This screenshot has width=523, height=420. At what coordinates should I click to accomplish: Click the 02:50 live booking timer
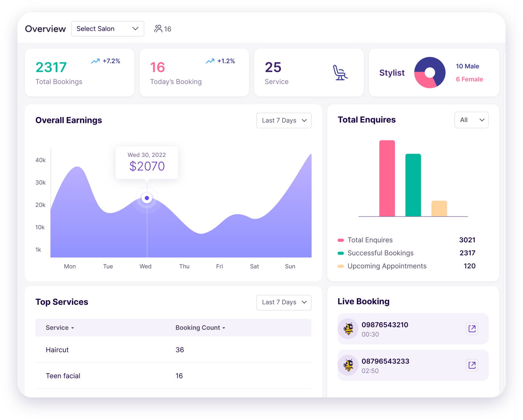[370, 371]
